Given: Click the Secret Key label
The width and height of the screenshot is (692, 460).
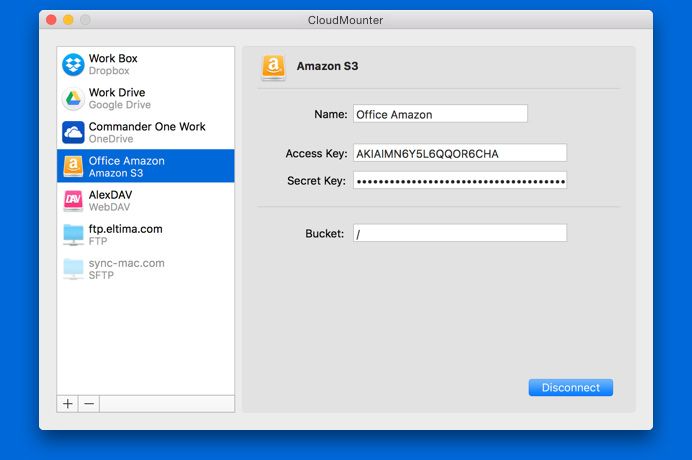Looking at the screenshot, I should (316, 181).
